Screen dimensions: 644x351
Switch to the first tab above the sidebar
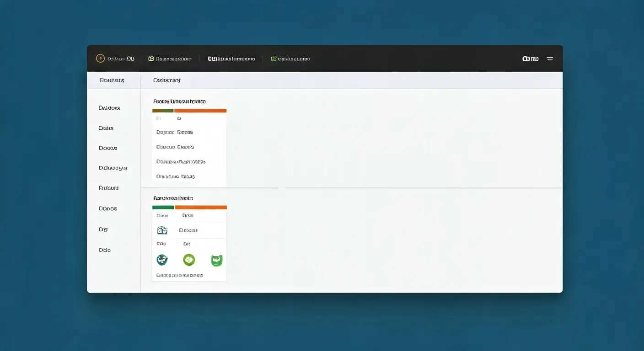[x=112, y=80]
